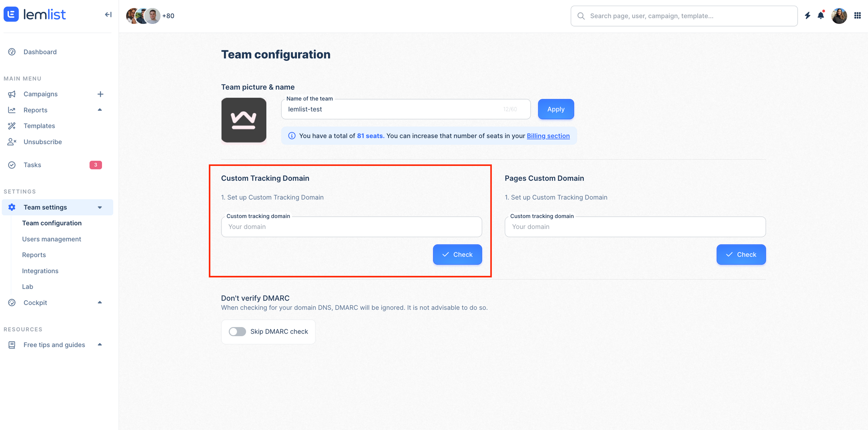Open the Billing section link
868x430 pixels.
(548, 136)
